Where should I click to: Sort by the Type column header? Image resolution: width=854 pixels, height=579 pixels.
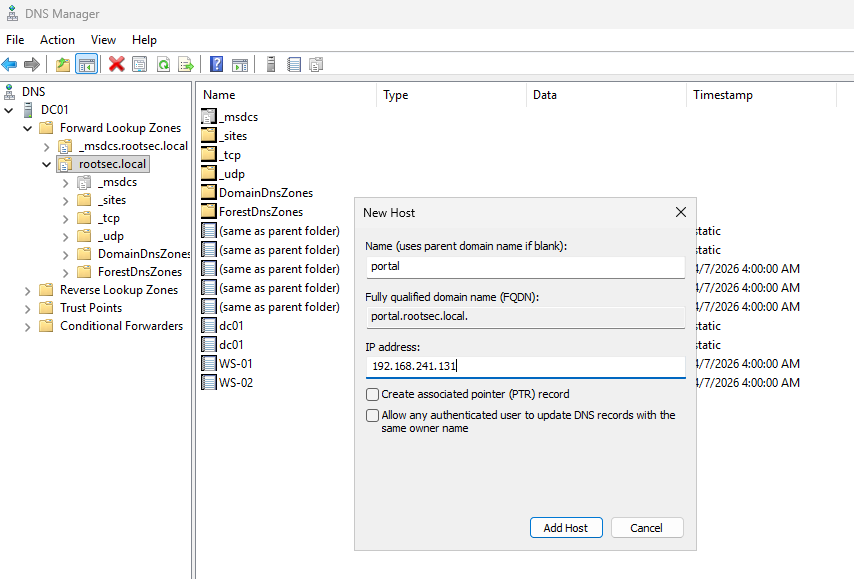[x=451, y=95]
